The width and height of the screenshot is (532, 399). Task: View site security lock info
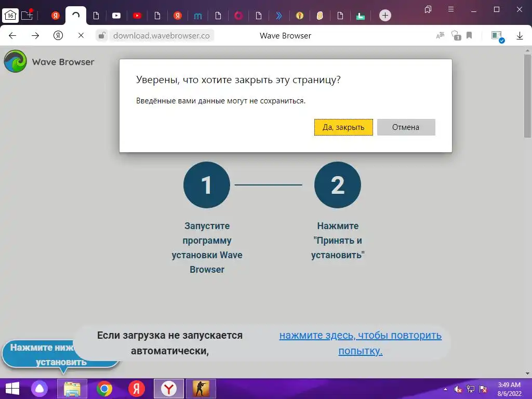(x=102, y=35)
